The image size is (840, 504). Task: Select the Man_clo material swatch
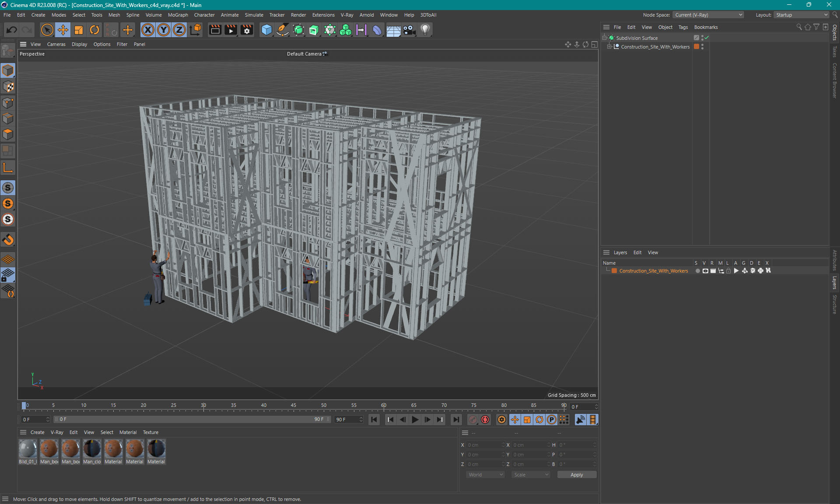[x=92, y=451]
